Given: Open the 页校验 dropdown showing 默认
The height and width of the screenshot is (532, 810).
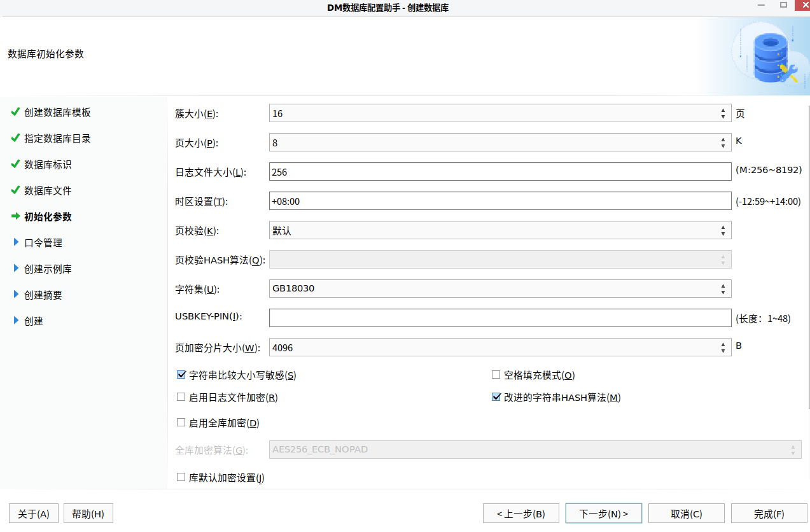Looking at the screenshot, I should [500, 230].
